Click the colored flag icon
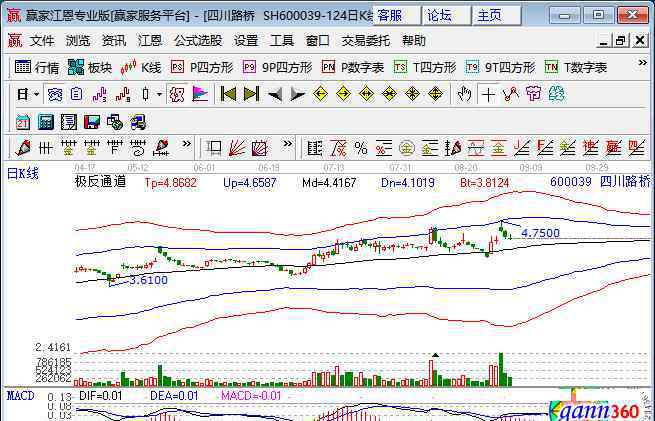This screenshot has height=421, width=655. tap(200, 94)
